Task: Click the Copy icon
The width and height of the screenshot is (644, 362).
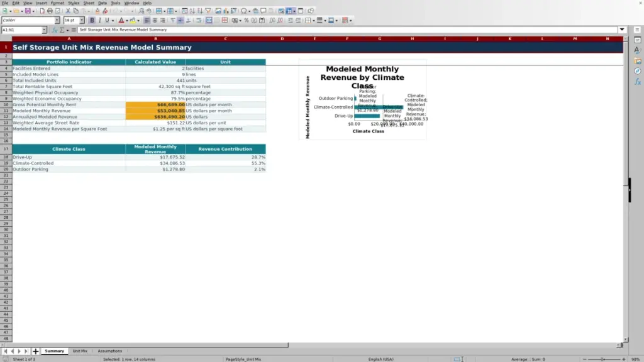Action: pos(75,11)
